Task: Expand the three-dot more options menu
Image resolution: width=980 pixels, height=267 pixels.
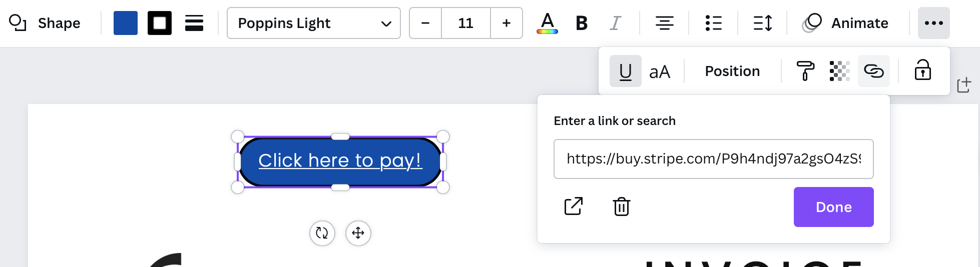Action: (933, 23)
